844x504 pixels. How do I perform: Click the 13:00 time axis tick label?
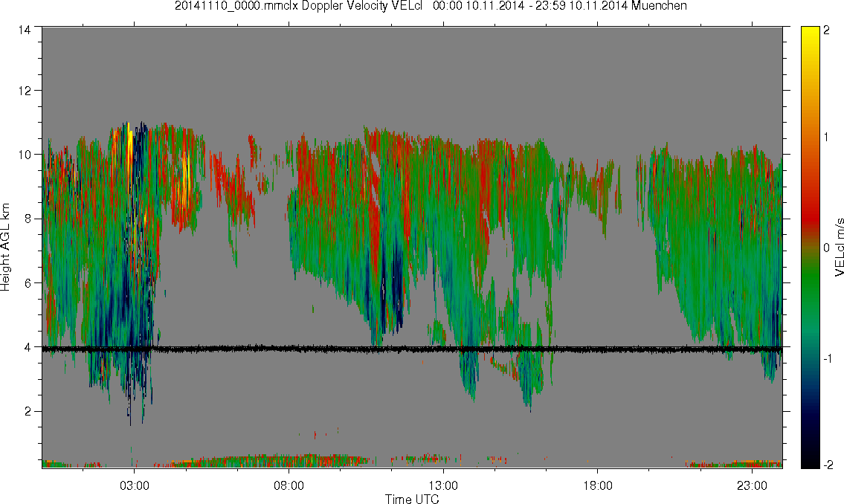[443, 485]
